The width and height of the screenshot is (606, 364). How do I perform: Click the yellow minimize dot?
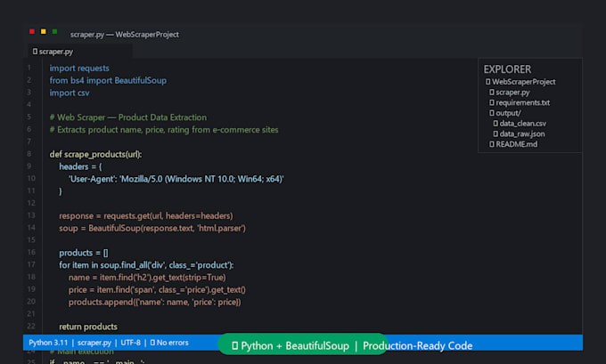point(44,31)
